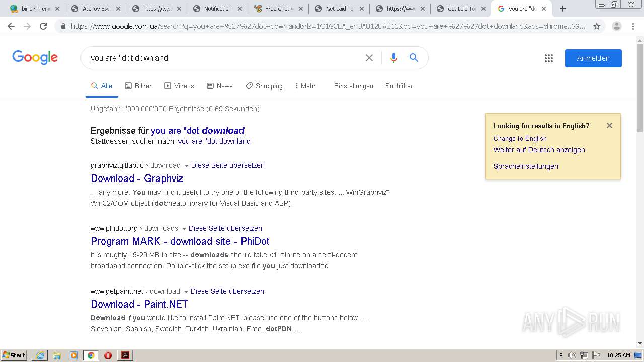The image size is (644, 362).
Task: Switch to the Atakoy Esc tab
Action: click(x=96, y=9)
